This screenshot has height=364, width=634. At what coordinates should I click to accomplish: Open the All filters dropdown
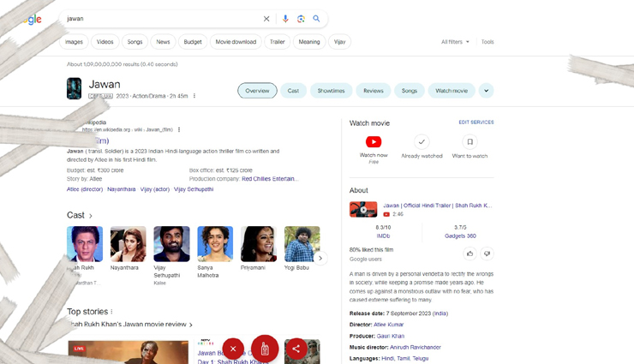(455, 42)
